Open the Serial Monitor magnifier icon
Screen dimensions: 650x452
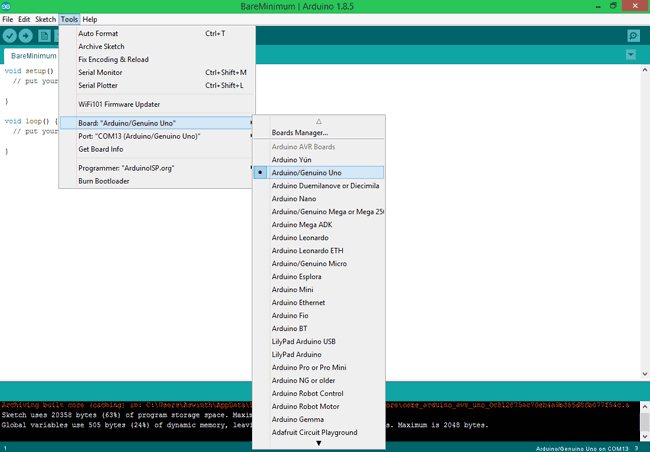click(x=633, y=36)
